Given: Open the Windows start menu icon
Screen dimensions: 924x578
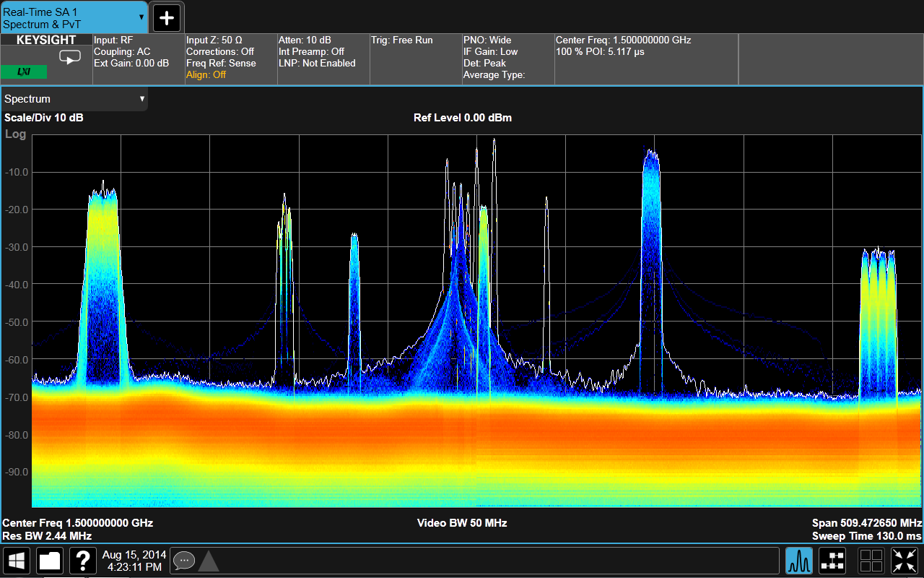Looking at the screenshot, I should [x=17, y=561].
